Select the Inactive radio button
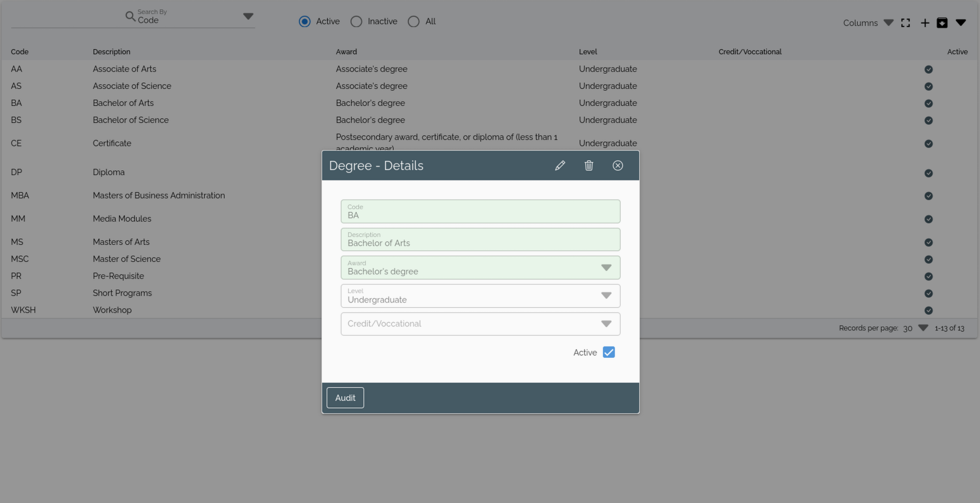The height and width of the screenshot is (503, 980). 356,22
